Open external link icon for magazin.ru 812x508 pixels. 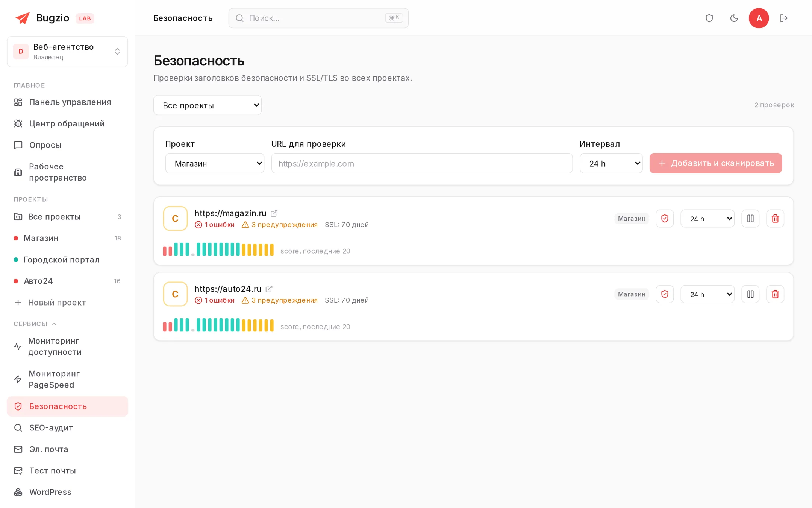click(x=274, y=213)
